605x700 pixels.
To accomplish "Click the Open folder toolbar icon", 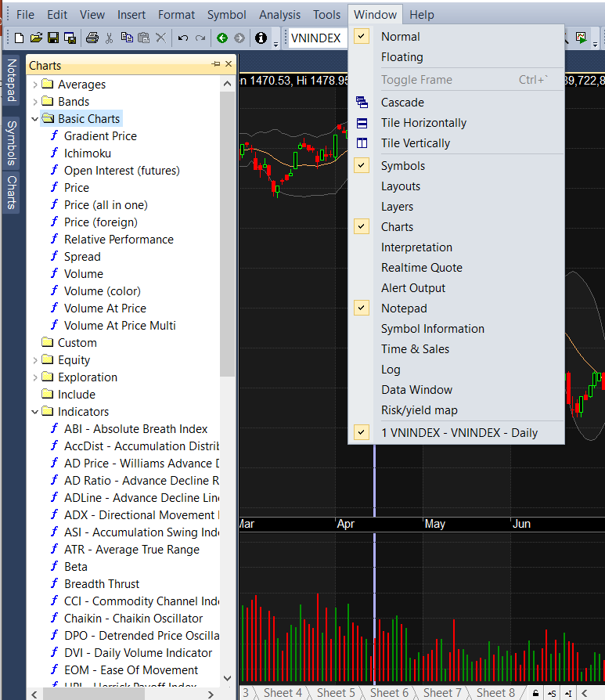I will click(36, 38).
